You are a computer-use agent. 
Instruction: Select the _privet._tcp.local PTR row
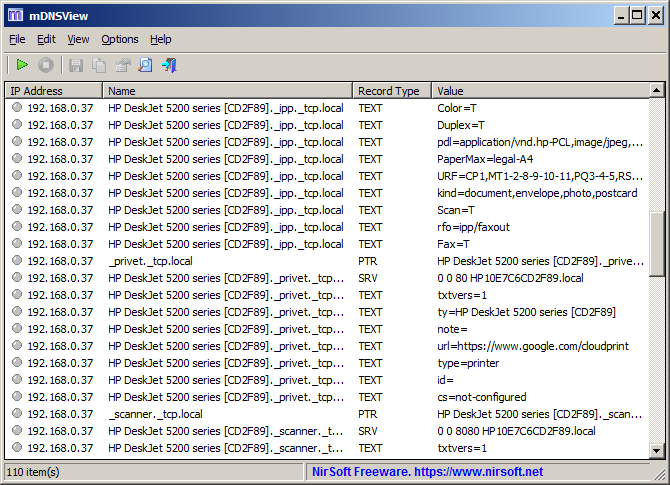pos(327,261)
